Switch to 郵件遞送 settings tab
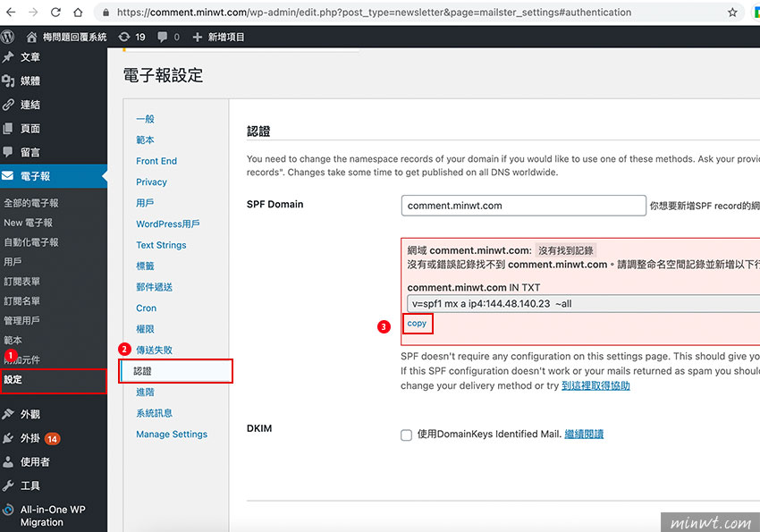The width and height of the screenshot is (760, 532). pos(155,287)
